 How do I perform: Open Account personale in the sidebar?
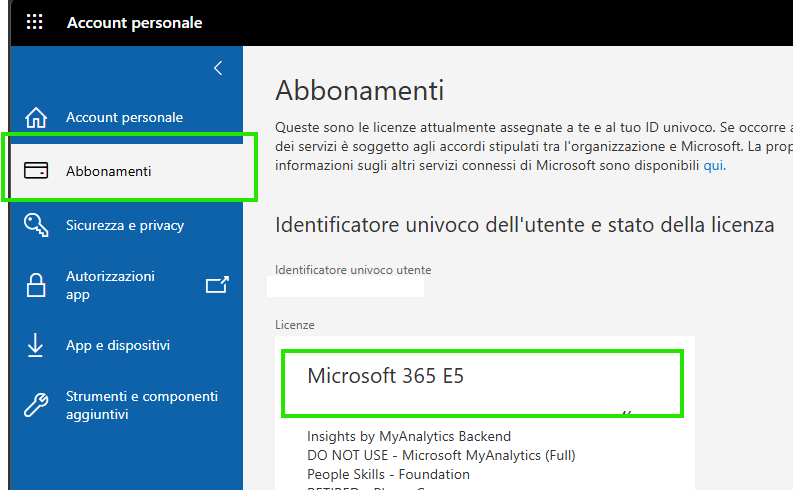[126, 117]
